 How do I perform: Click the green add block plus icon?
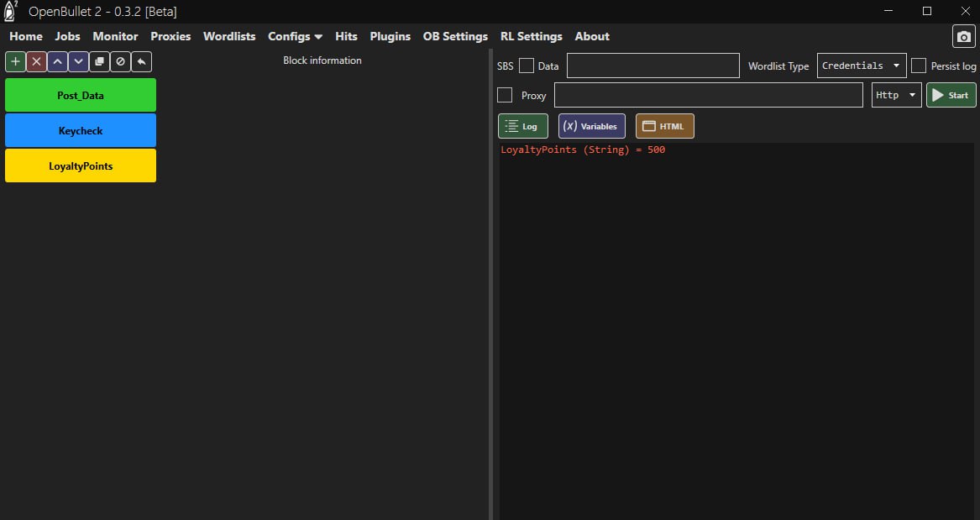(15, 61)
